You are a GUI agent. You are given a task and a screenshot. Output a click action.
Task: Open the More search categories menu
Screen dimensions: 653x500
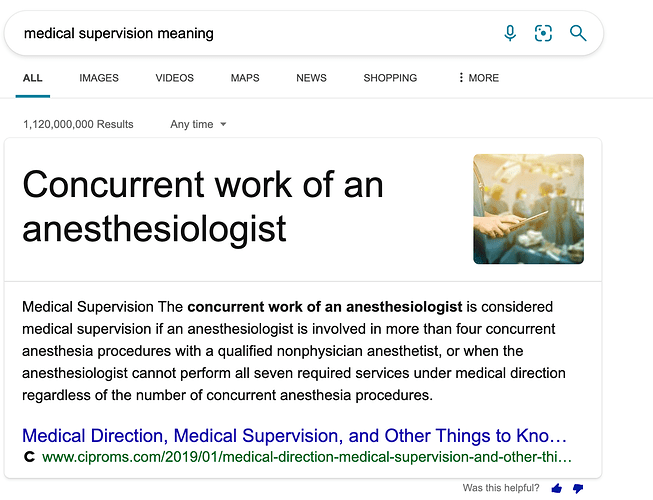tap(478, 78)
